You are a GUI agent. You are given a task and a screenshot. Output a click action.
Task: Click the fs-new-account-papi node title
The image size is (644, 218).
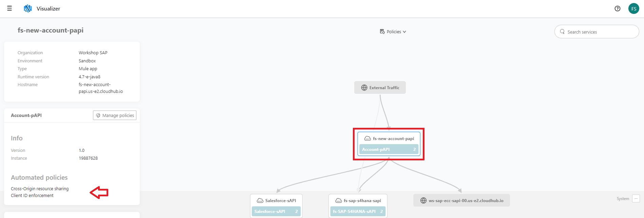(394, 138)
